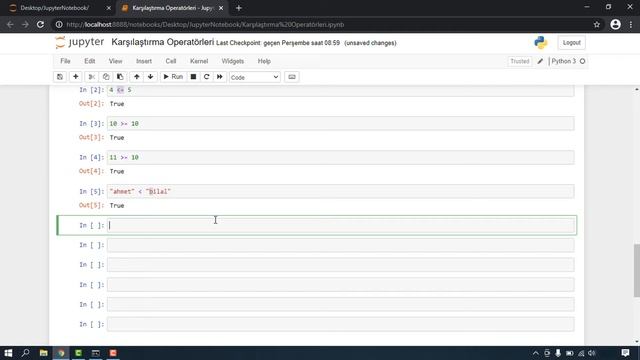
Task: Click the Out[3] True output text
Action: 117,138
